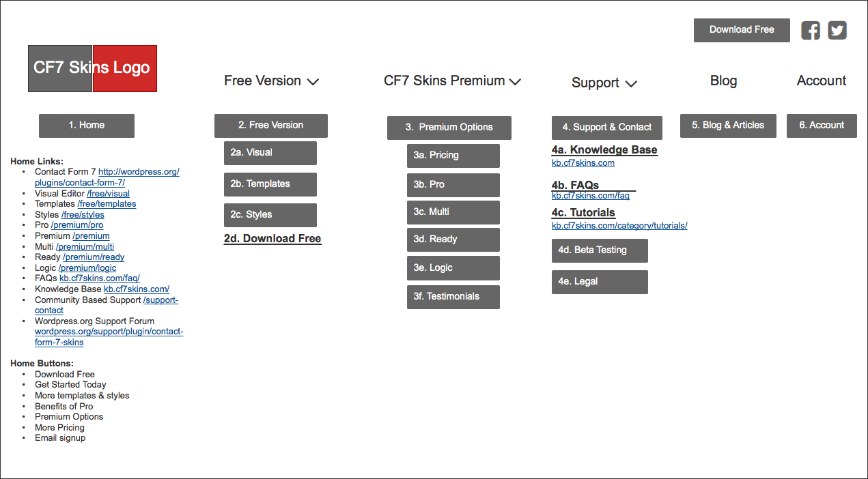Click the Facebook icon
The height and width of the screenshot is (479, 868).
pos(811,31)
